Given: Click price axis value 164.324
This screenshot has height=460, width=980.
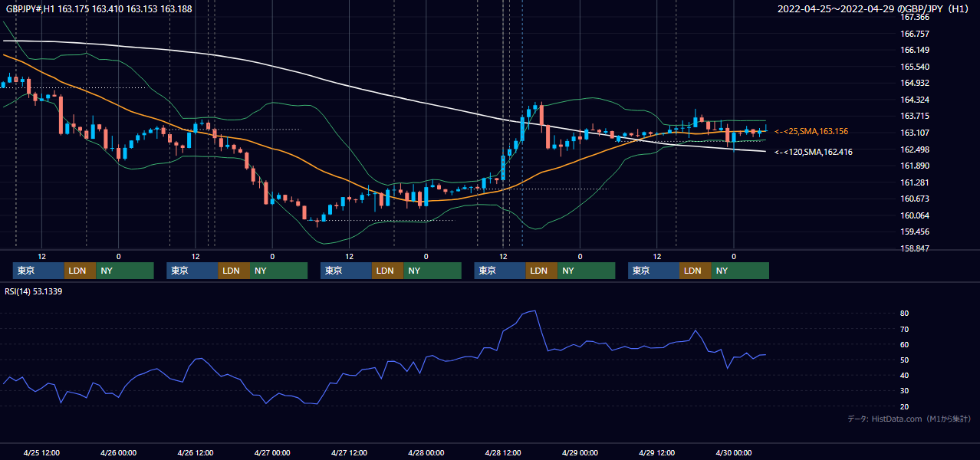Looking at the screenshot, I should coord(914,100).
